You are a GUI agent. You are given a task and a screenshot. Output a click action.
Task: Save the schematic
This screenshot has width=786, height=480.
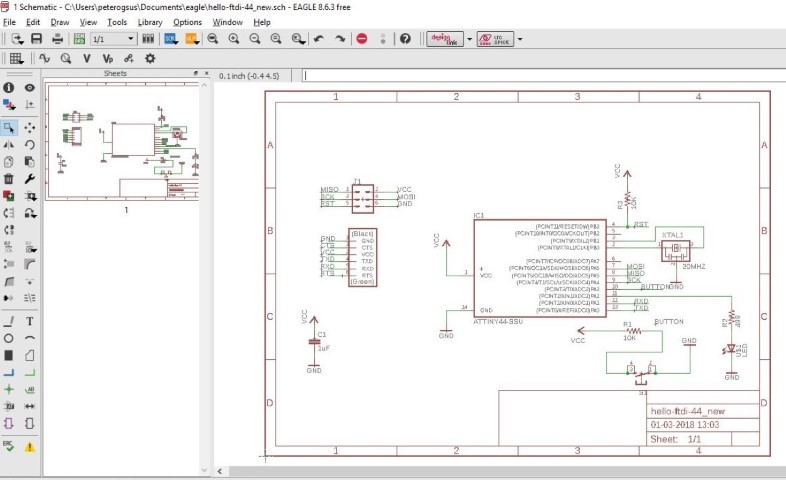37,39
